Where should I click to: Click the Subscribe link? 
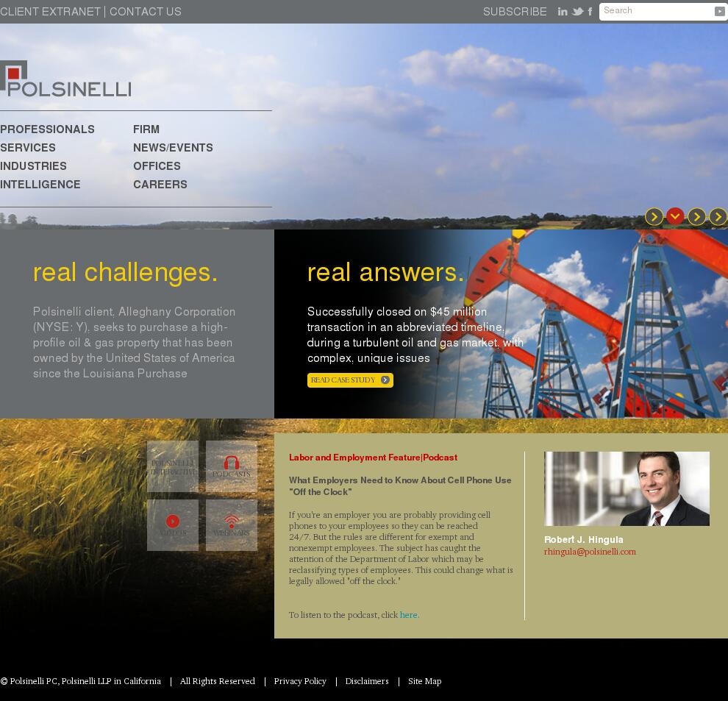[x=515, y=12]
